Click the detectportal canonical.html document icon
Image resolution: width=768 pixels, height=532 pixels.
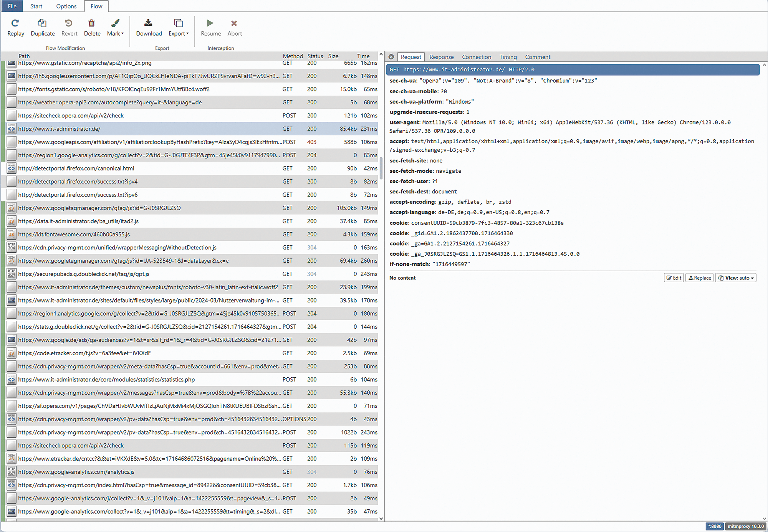12,168
